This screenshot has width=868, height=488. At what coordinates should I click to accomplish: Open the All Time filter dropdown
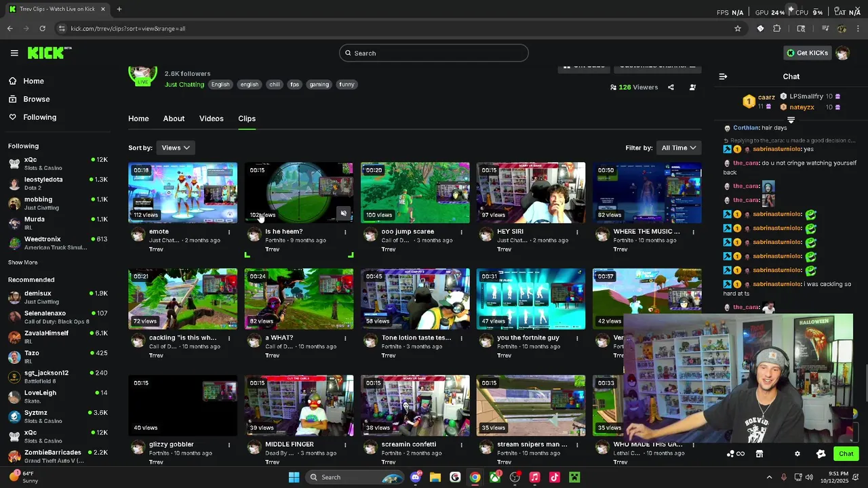coord(679,148)
